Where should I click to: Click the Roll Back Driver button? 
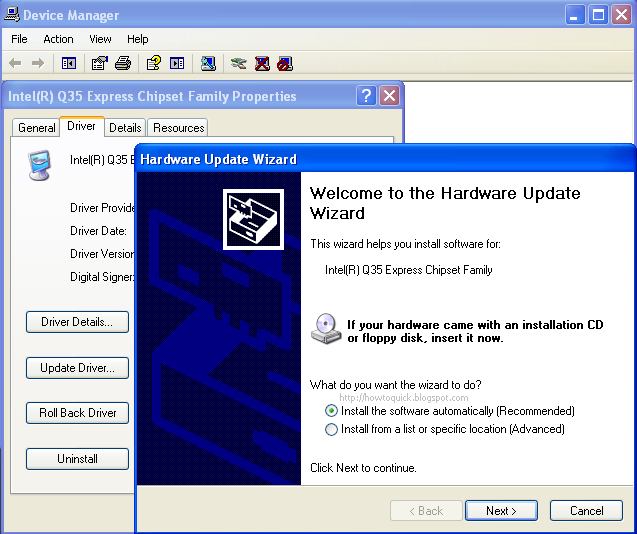(77, 413)
